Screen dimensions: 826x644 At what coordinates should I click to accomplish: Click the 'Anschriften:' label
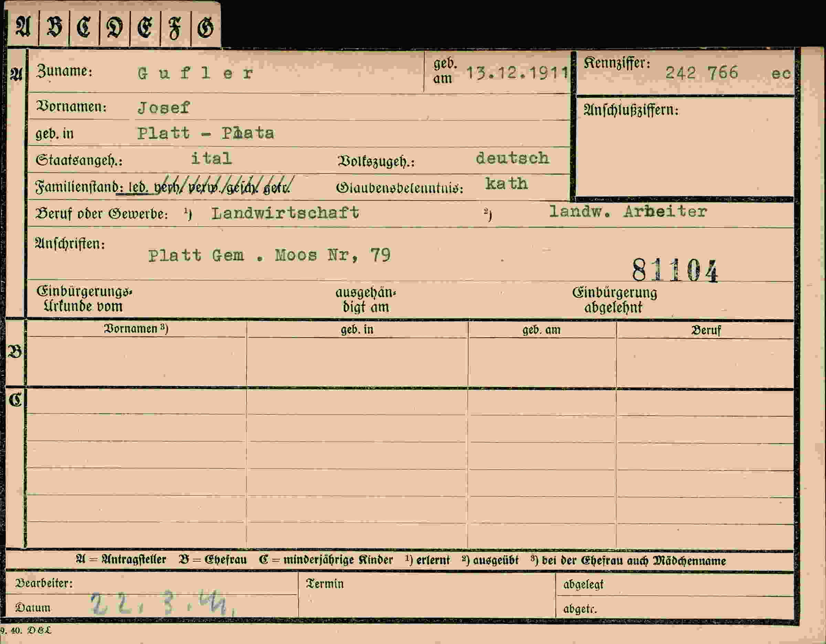coord(70,244)
